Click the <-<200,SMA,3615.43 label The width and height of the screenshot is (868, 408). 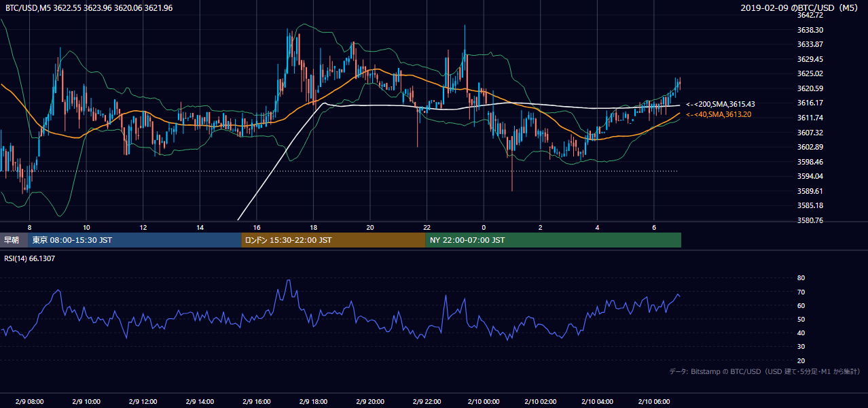tap(721, 104)
